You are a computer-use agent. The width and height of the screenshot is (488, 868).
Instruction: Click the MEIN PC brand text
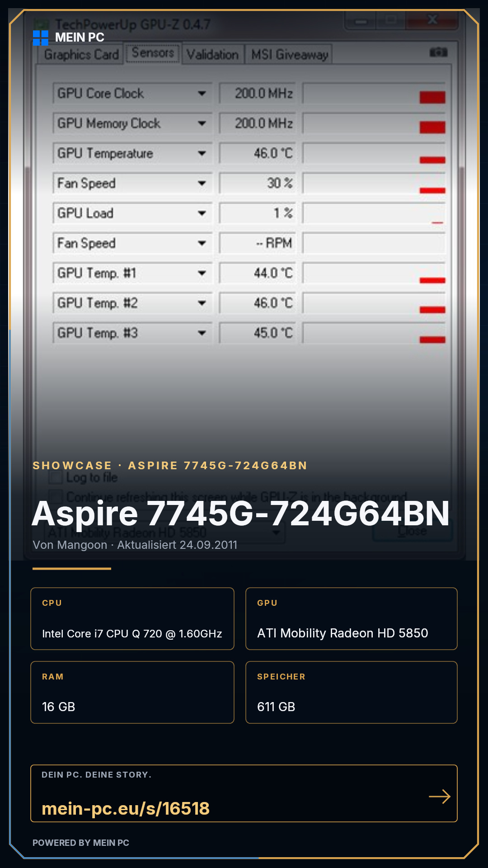pyautogui.click(x=80, y=38)
